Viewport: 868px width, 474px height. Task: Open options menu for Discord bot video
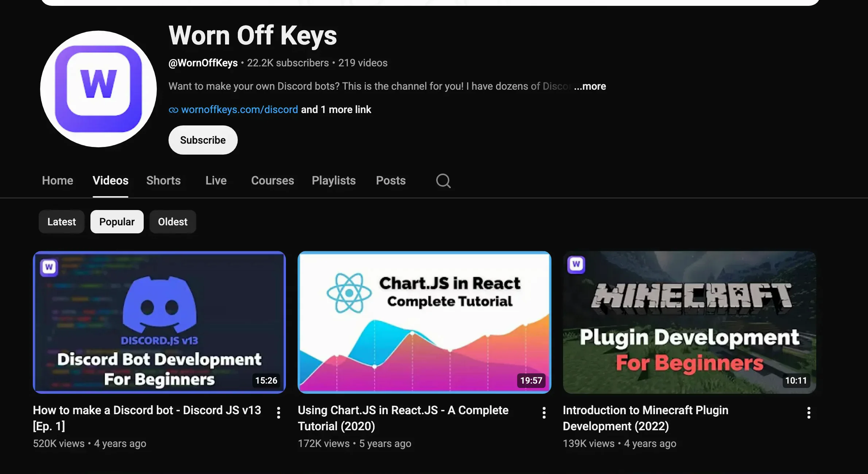point(279,413)
